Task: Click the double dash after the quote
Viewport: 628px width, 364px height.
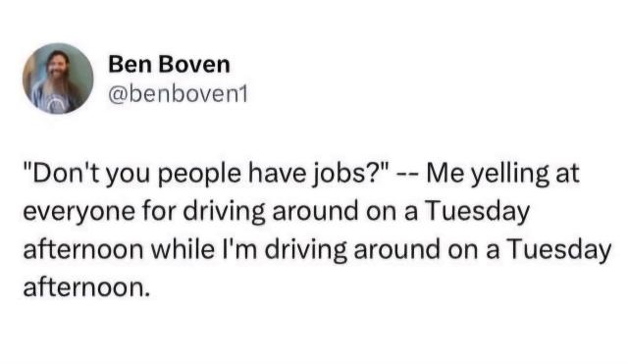Action: click(408, 175)
